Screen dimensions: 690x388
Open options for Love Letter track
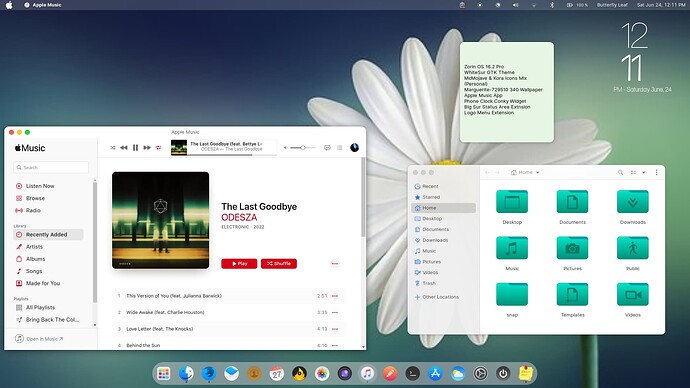[335, 329]
